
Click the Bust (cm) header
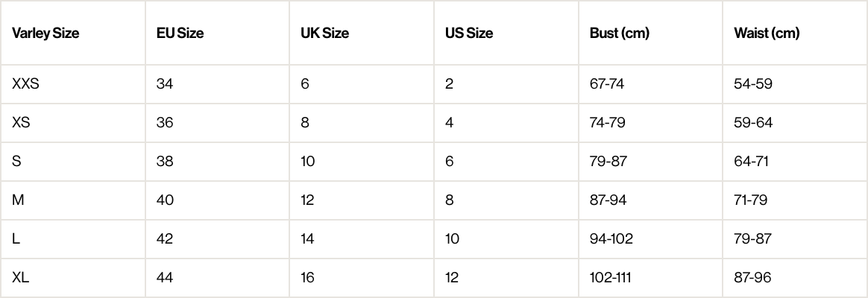[619, 33]
